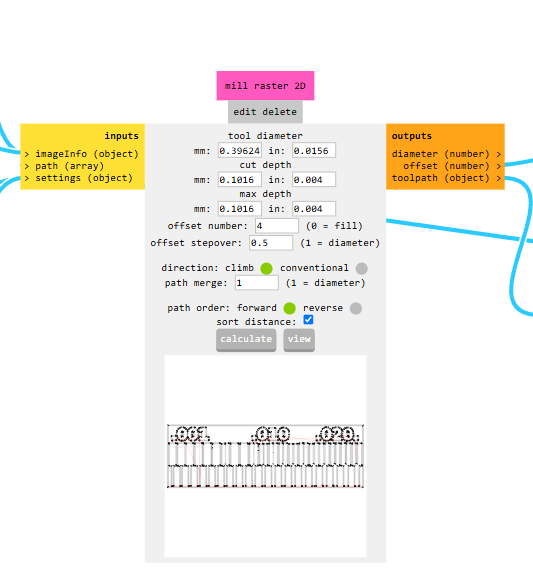533x572 pixels.
Task: Select the path (array) input connector
Action: 64,166
